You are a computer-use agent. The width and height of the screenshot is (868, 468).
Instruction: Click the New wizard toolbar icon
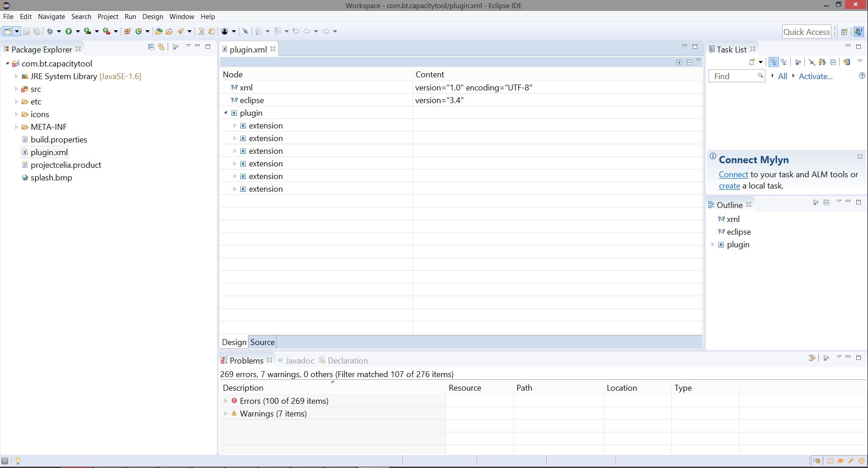8,31
